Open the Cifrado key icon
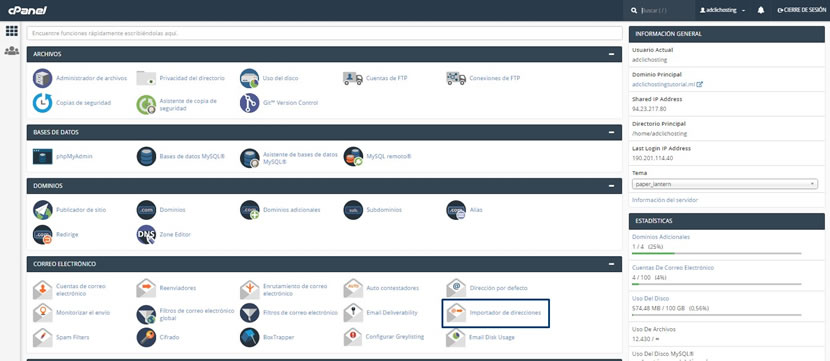830x361 pixels. click(146, 337)
